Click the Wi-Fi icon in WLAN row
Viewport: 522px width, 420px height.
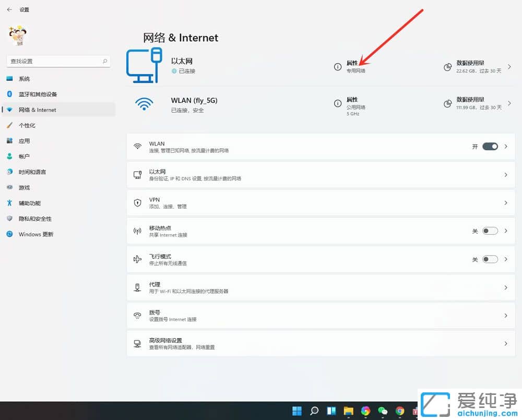tap(137, 147)
